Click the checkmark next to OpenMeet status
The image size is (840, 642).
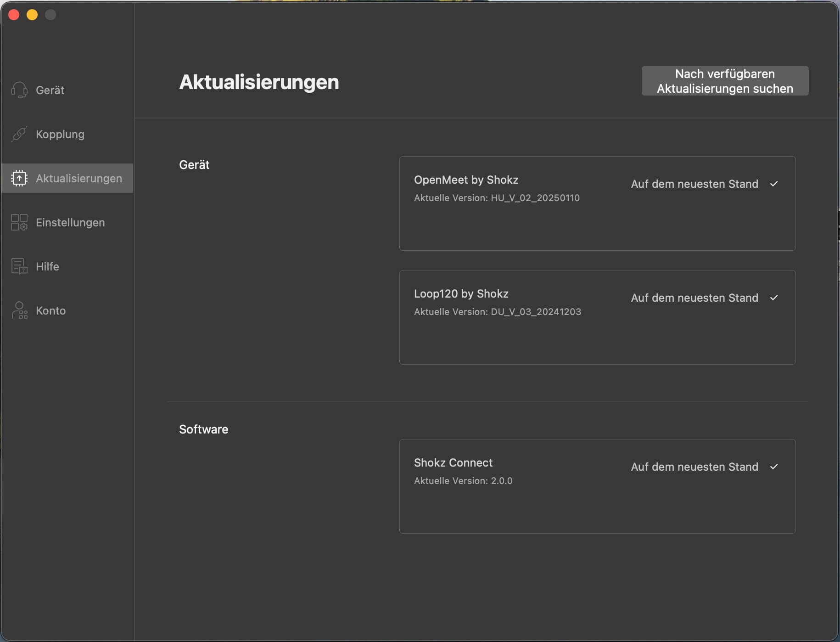[774, 184]
